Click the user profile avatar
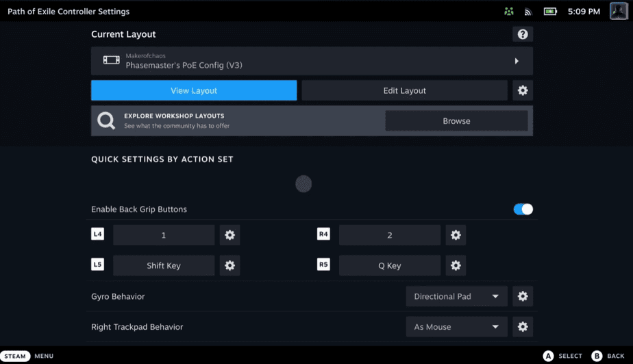This screenshot has width=633, height=364. pos(619,11)
